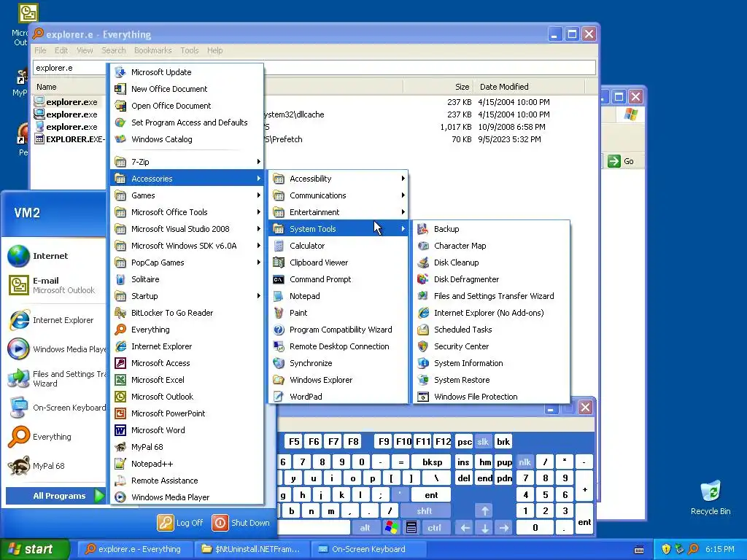
Task: Open Synchronize
Action: tap(338, 363)
